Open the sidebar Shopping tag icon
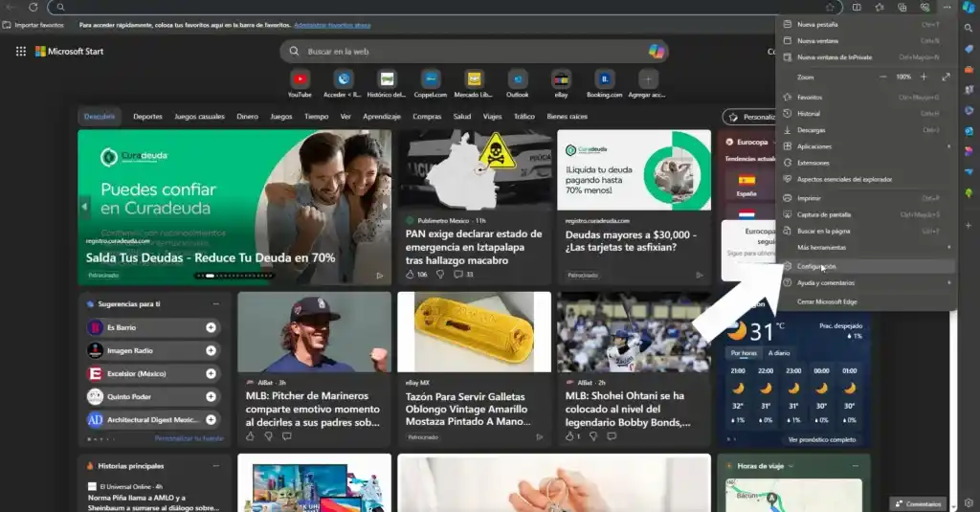 pyautogui.click(x=969, y=48)
